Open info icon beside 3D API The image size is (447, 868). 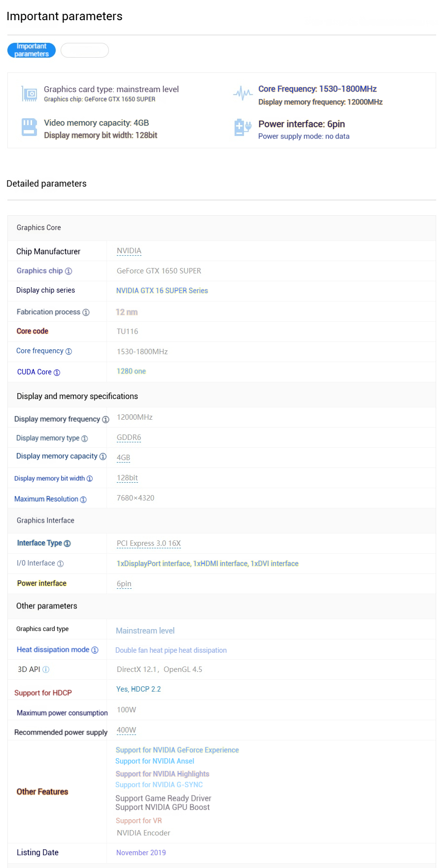(46, 669)
